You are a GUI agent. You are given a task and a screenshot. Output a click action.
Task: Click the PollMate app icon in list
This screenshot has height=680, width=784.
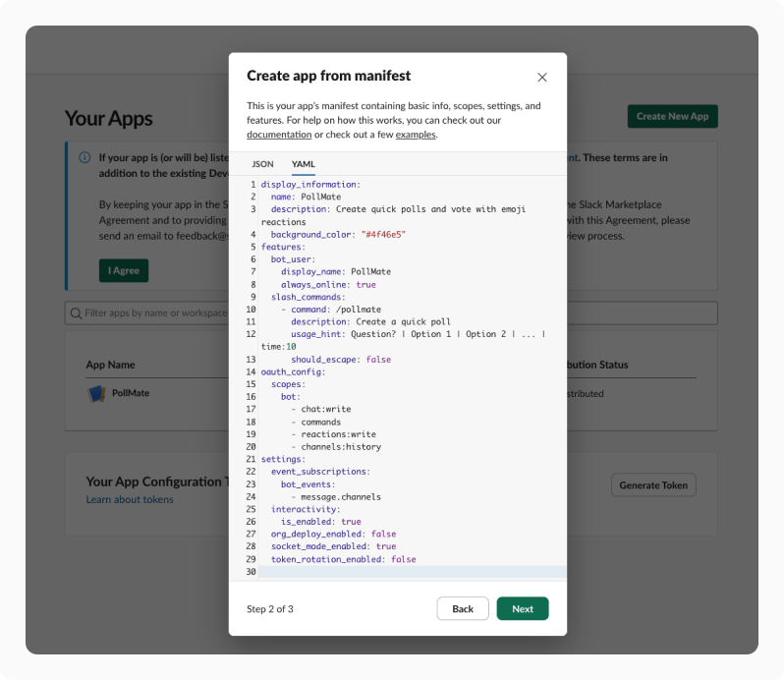coord(96,393)
